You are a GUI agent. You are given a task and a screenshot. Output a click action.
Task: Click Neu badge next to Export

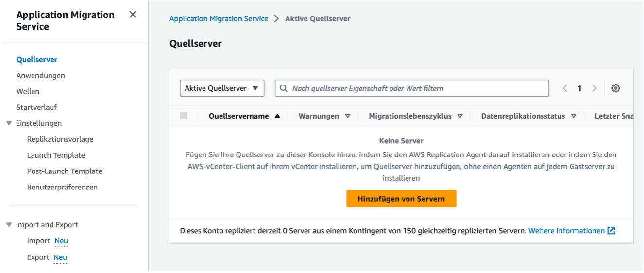click(x=60, y=257)
